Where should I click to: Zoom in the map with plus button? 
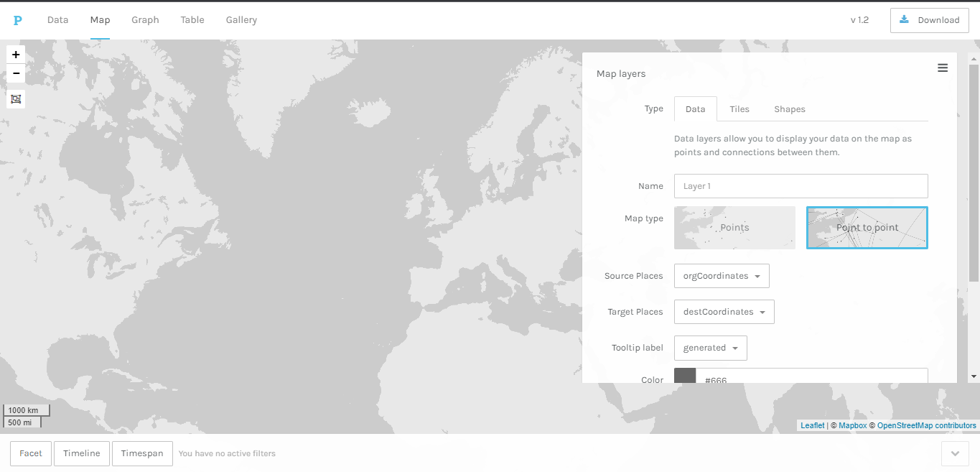(16, 55)
